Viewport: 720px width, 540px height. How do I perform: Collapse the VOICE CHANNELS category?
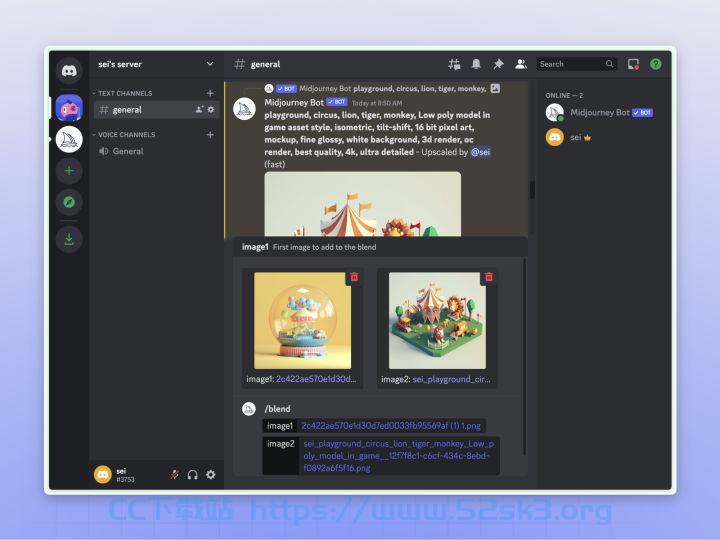coord(124,135)
